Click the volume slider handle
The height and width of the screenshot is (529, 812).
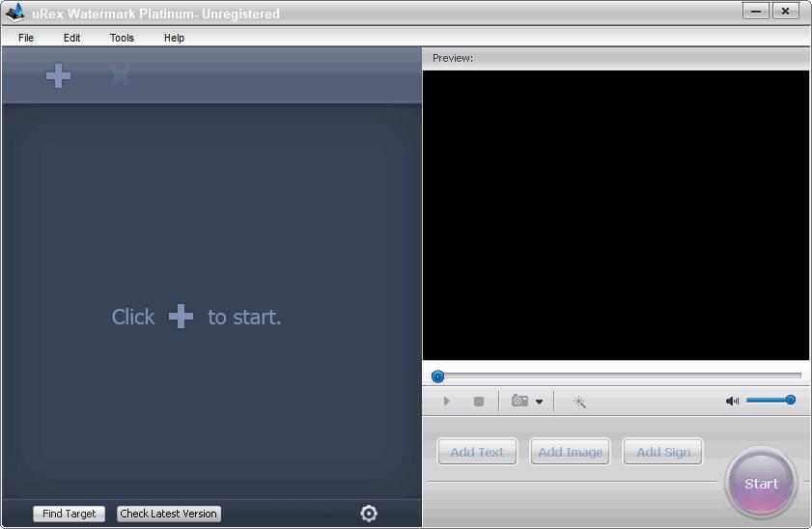tap(791, 400)
